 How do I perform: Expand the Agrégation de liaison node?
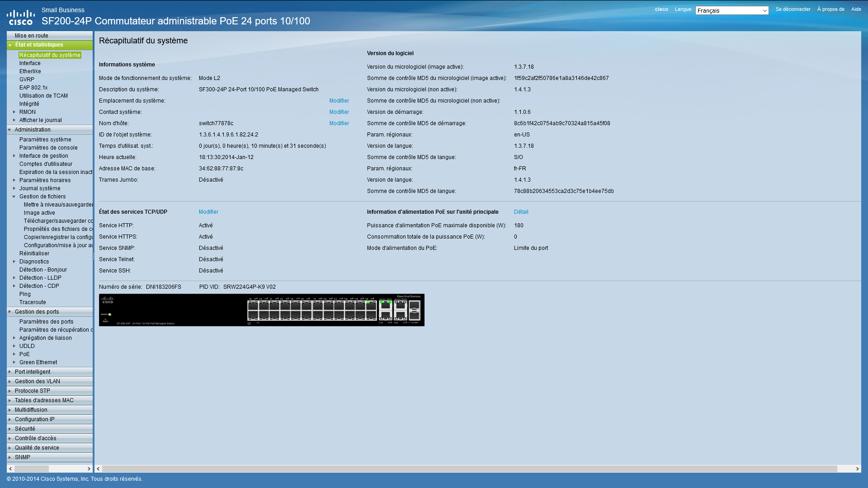pos(14,338)
